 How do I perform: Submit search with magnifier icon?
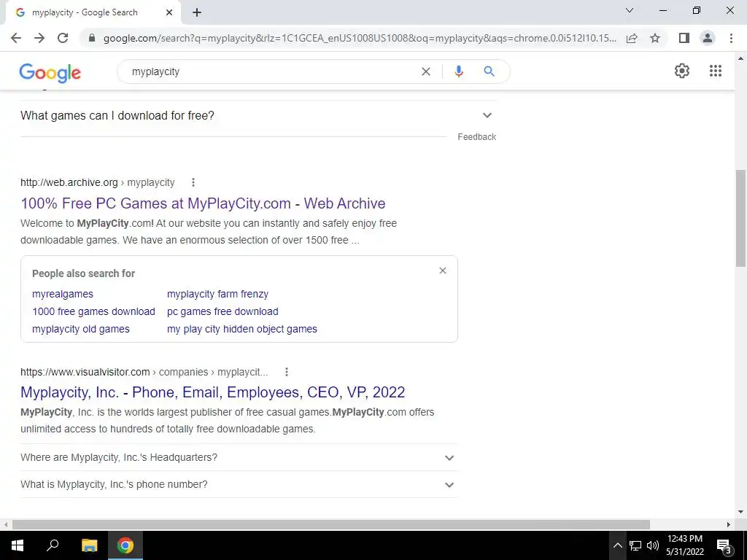pos(489,71)
